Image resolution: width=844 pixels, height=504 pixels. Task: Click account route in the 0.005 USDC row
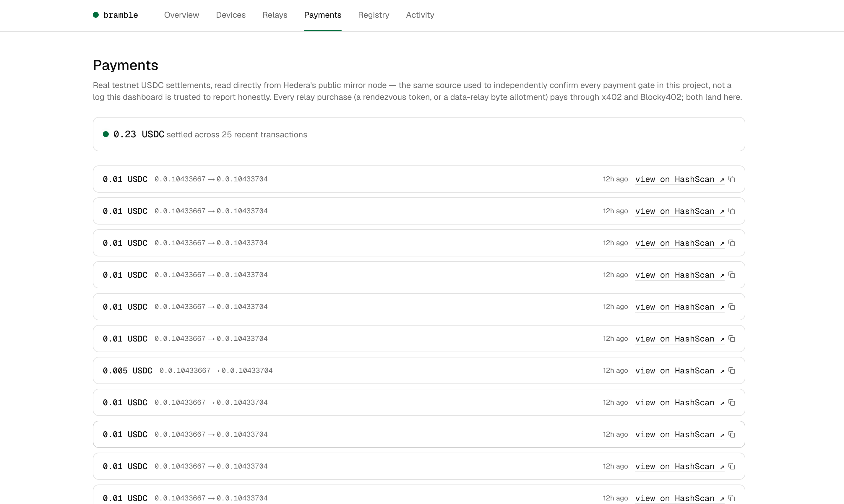(x=216, y=370)
